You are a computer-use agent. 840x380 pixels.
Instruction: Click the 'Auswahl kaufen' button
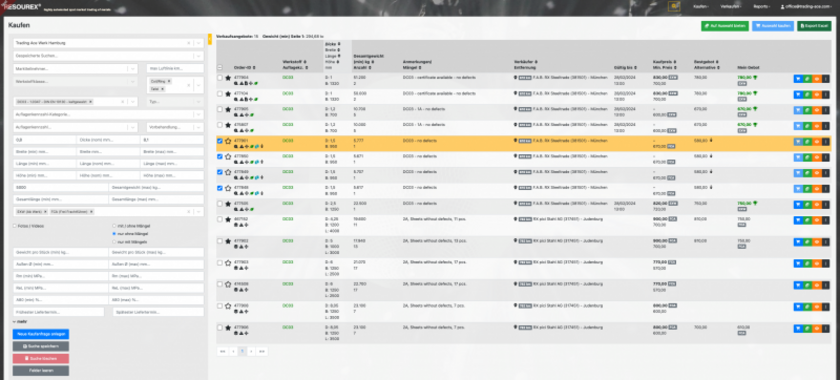click(774, 26)
